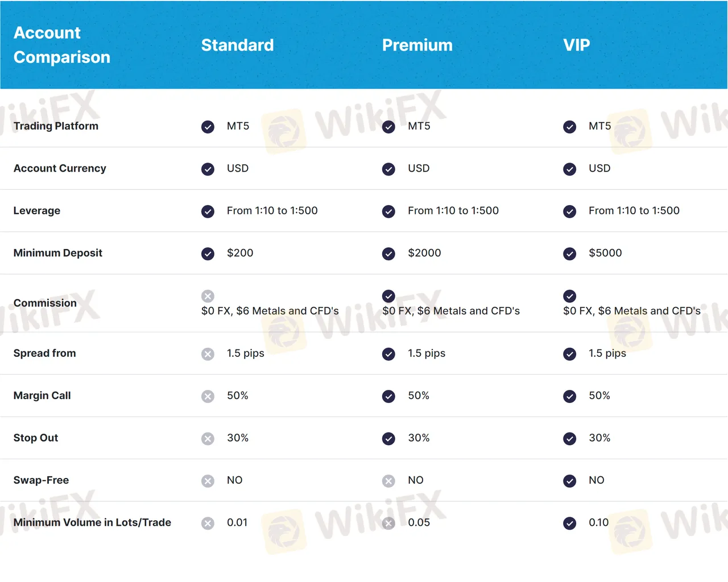
Task: Click the VIP $5000 minimum deposit value
Action: [x=605, y=253]
